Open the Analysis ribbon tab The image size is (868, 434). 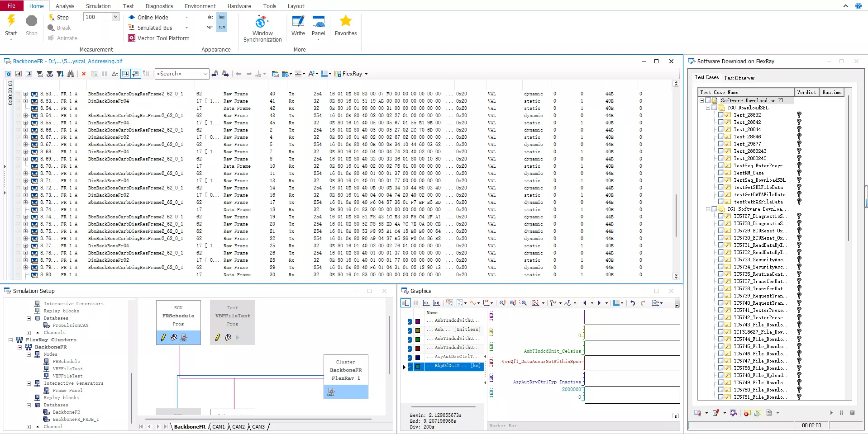[65, 6]
